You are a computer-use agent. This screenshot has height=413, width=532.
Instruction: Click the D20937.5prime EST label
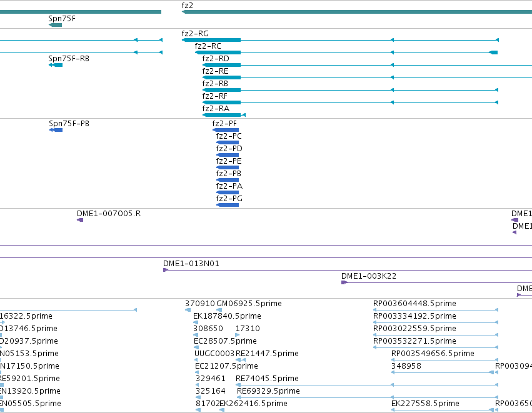tap(29, 341)
